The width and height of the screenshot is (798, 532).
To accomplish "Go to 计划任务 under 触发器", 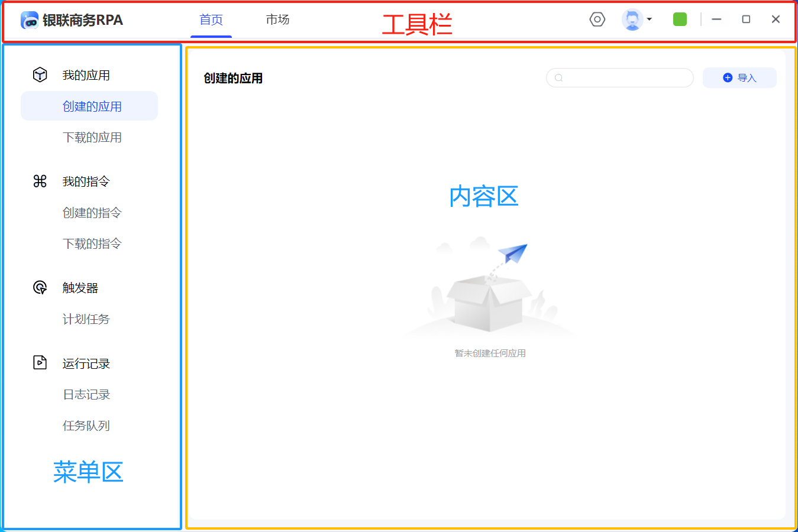I will click(86, 319).
